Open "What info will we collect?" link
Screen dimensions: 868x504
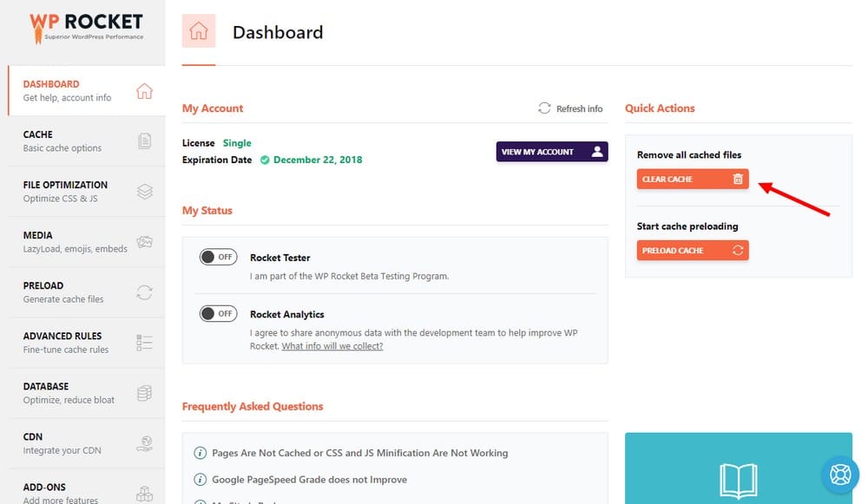332,346
